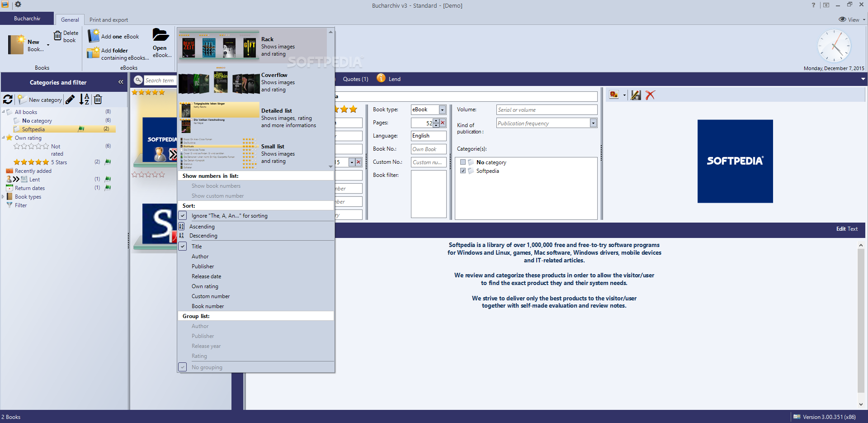Viewport: 868px width, 423px height.
Task: Open the Bucharchiv tab
Action: pyautogui.click(x=27, y=19)
